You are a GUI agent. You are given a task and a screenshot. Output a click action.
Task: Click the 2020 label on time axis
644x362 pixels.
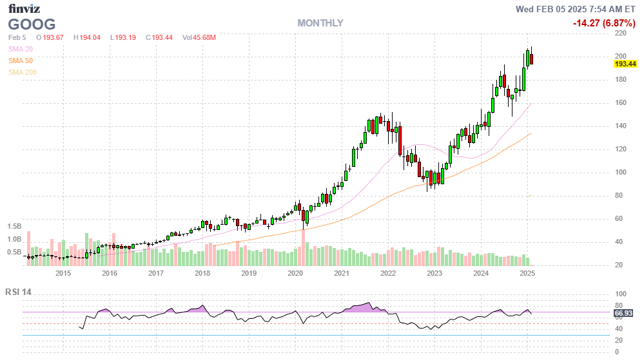(x=295, y=273)
